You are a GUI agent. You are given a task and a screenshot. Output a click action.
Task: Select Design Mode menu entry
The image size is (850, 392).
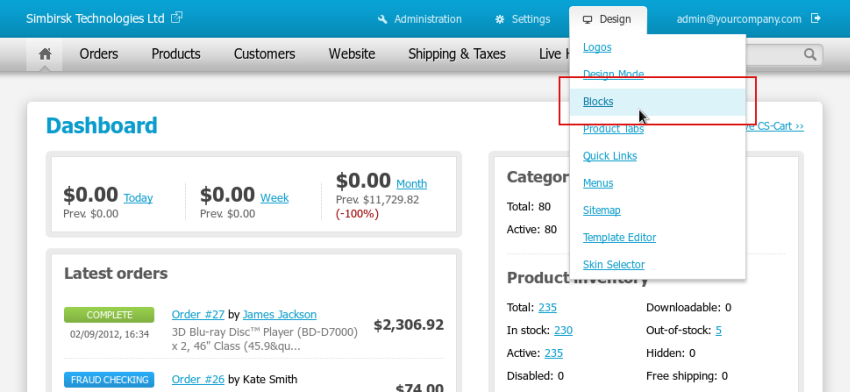613,74
